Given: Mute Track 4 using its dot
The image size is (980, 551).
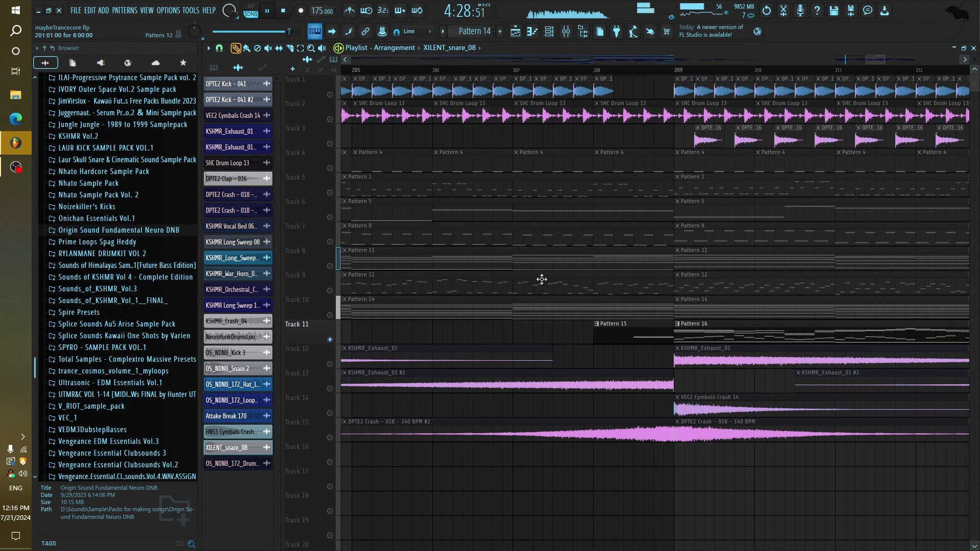Looking at the screenshot, I should pyautogui.click(x=330, y=168).
